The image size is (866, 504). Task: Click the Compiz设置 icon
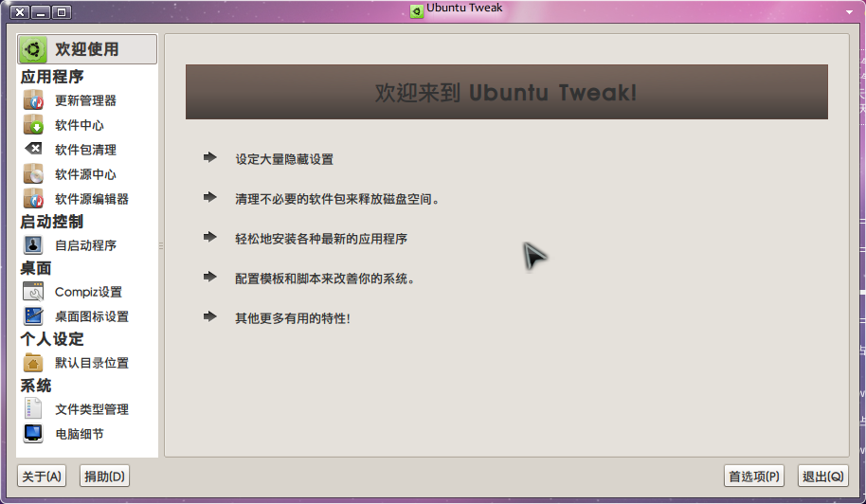(33, 292)
